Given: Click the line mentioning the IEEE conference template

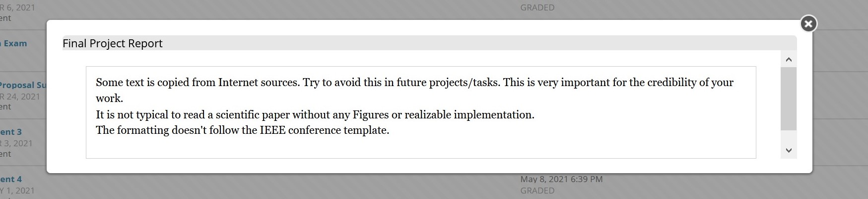Looking at the screenshot, I should click(243, 130).
